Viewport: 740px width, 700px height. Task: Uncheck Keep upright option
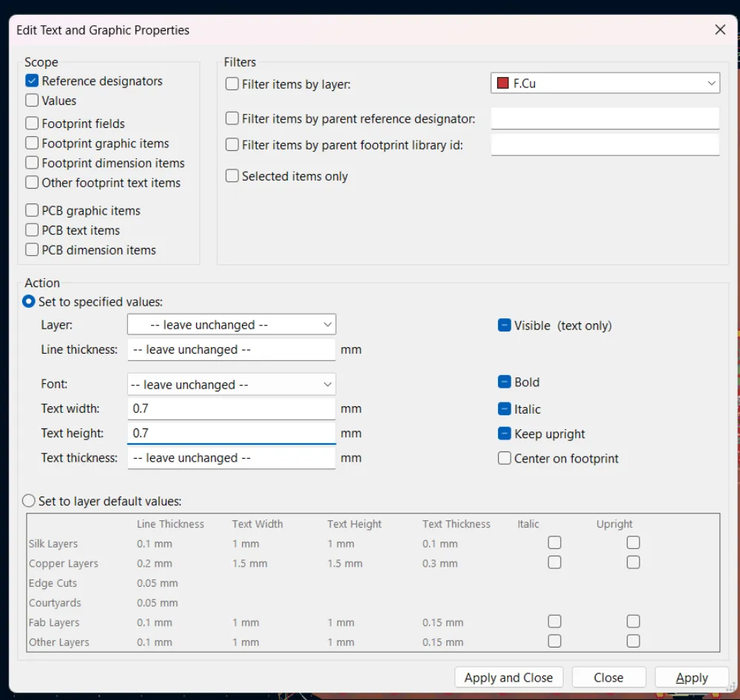[504, 434]
